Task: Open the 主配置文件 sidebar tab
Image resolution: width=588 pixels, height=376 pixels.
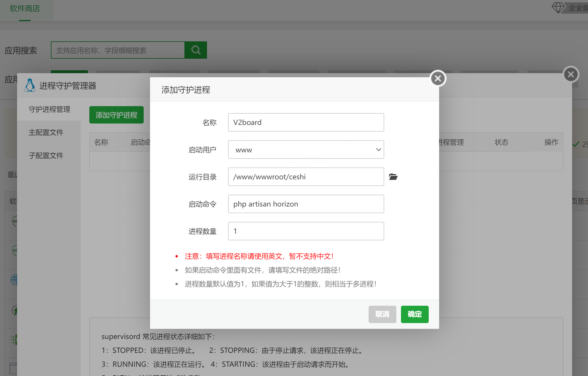Action: pos(46,132)
